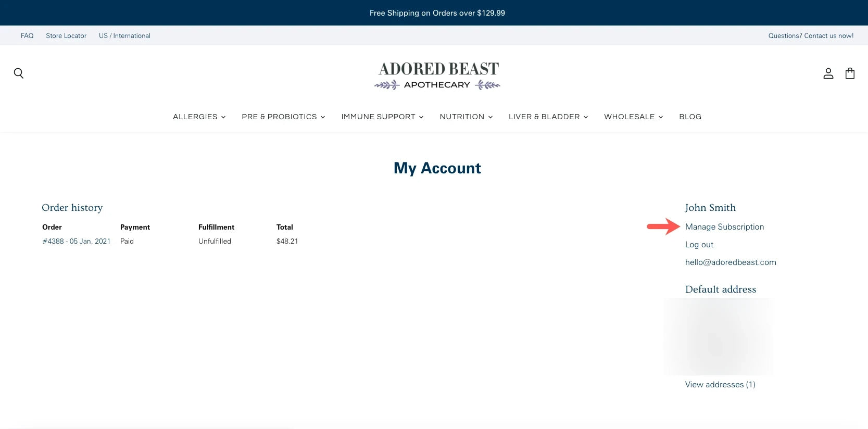This screenshot has width=868, height=429.
Task: View the shopping bag cart icon
Action: (850, 73)
